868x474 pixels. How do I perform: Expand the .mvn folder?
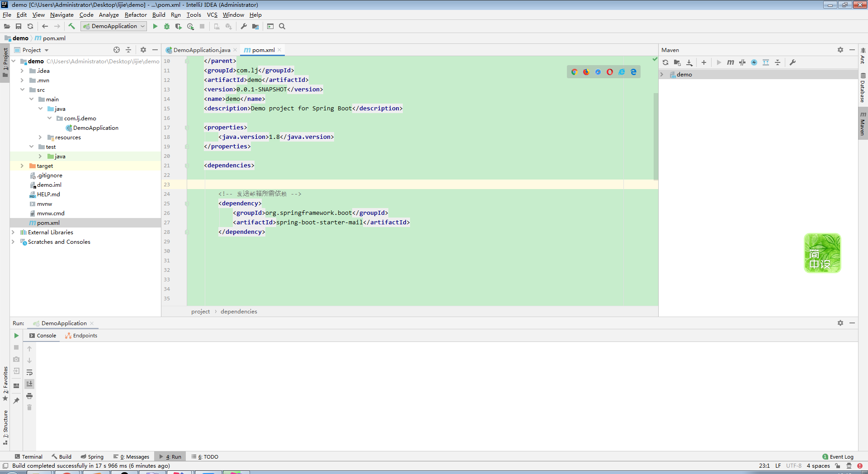pyautogui.click(x=22, y=80)
